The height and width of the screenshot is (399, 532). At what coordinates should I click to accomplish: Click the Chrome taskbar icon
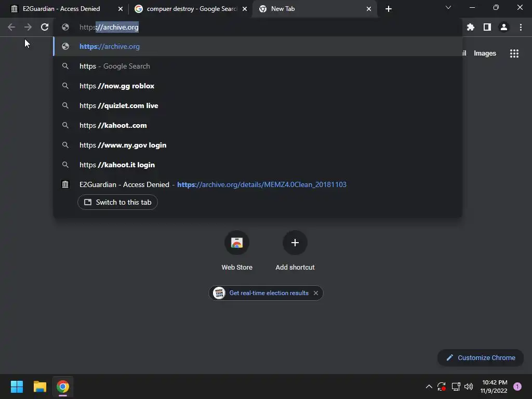coord(63,387)
